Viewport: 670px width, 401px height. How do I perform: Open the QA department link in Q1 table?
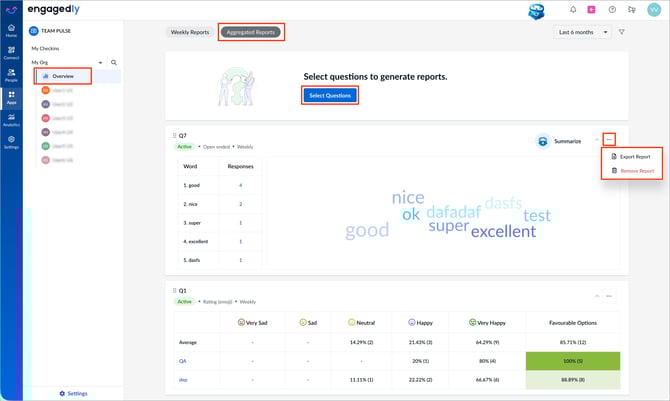coord(182,361)
